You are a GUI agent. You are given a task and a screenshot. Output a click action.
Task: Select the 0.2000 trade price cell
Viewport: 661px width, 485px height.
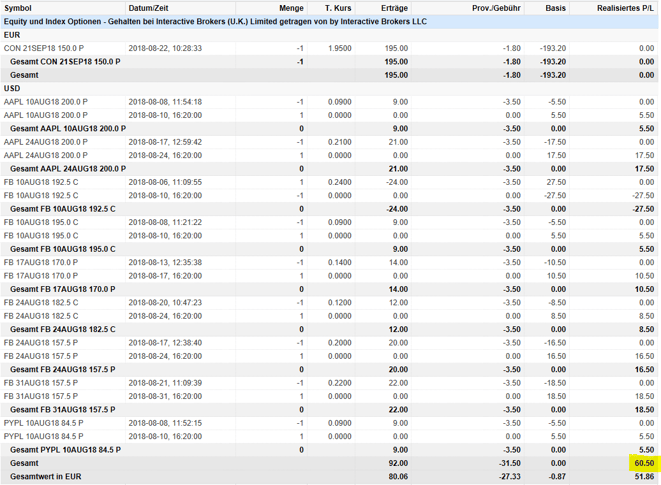click(340, 343)
